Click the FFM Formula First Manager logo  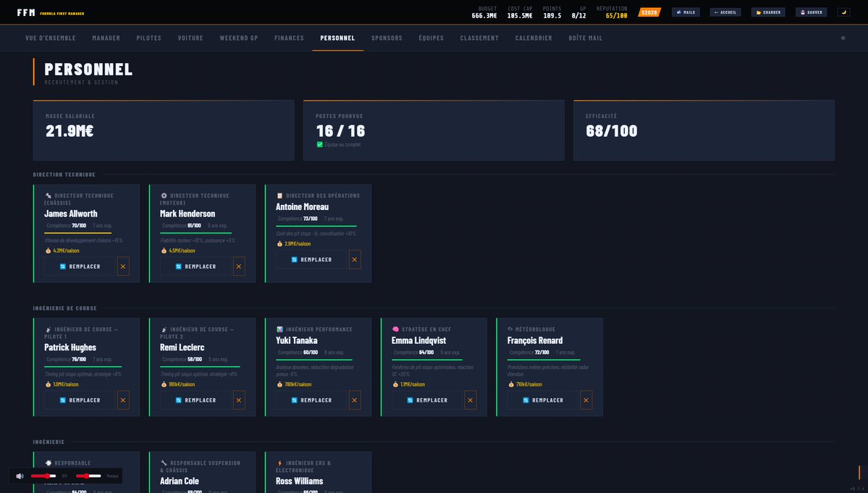(x=51, y=13)
